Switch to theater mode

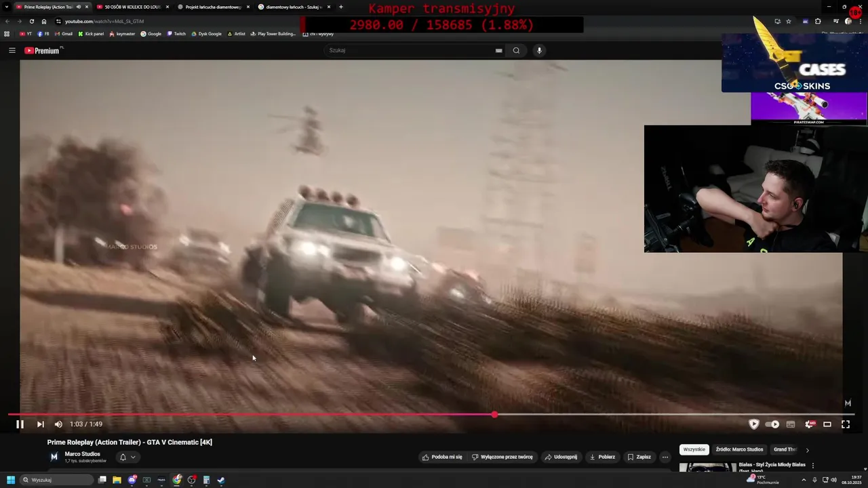[827, 424]
